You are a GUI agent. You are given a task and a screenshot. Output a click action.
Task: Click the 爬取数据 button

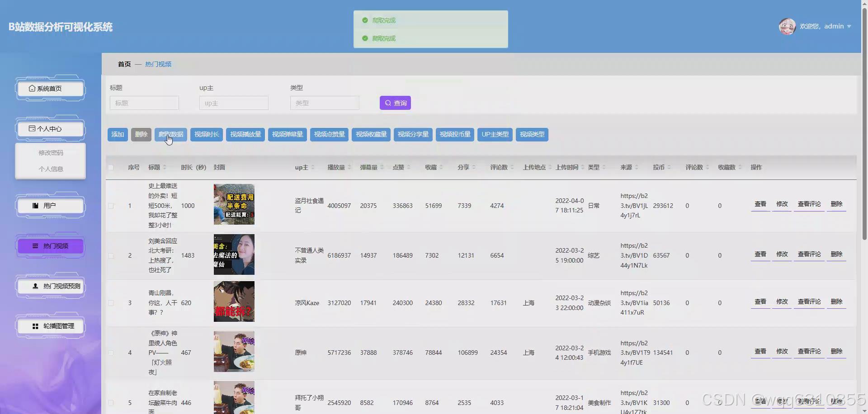(171, 134)
